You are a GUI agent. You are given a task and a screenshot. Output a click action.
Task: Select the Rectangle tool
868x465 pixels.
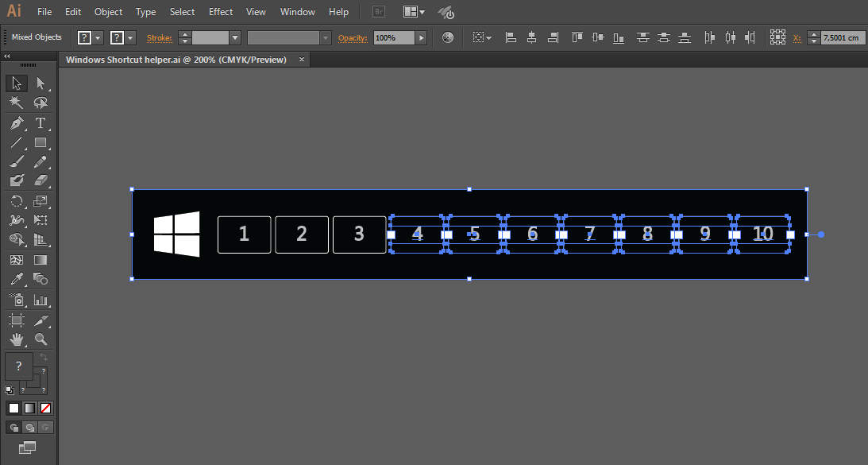(x=41, y=143)
